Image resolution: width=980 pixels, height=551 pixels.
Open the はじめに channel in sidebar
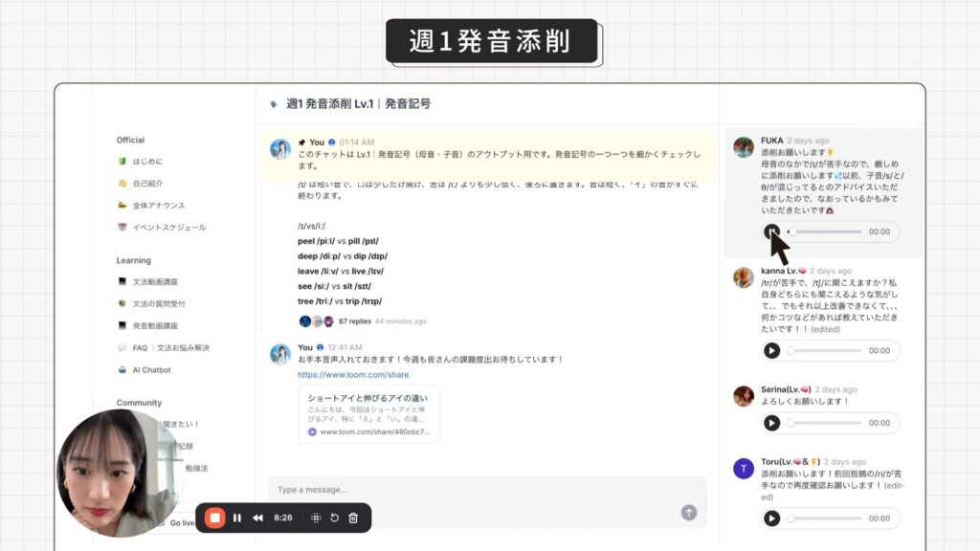(147, 161)
